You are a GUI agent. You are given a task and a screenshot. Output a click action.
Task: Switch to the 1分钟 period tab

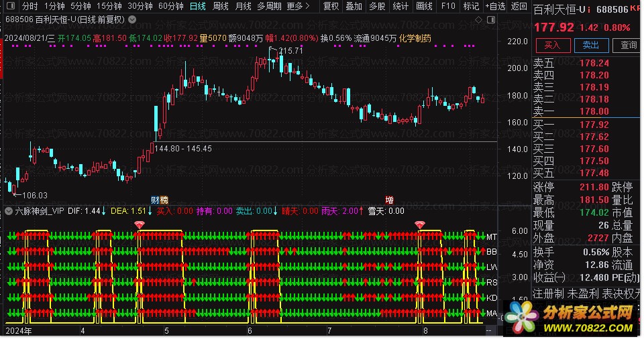coord(54,6)
